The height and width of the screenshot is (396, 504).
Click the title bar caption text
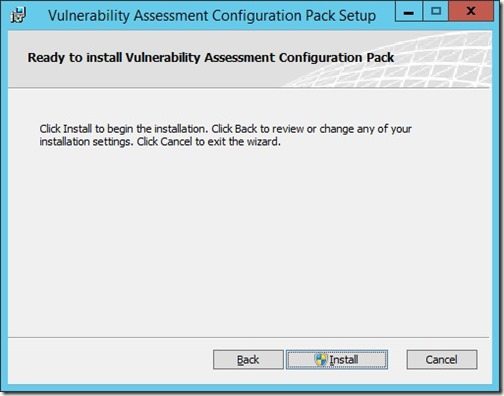coord(212,16)
